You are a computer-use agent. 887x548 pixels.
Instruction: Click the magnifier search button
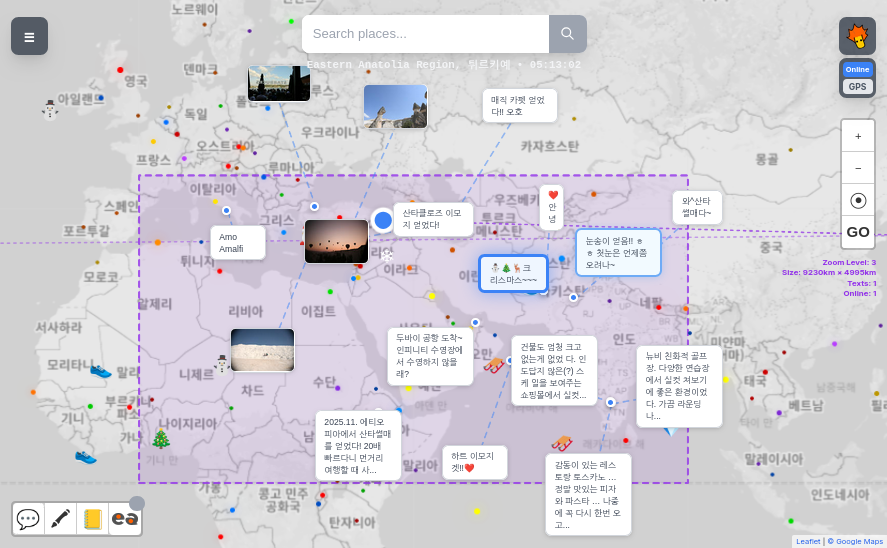(567, 34)
